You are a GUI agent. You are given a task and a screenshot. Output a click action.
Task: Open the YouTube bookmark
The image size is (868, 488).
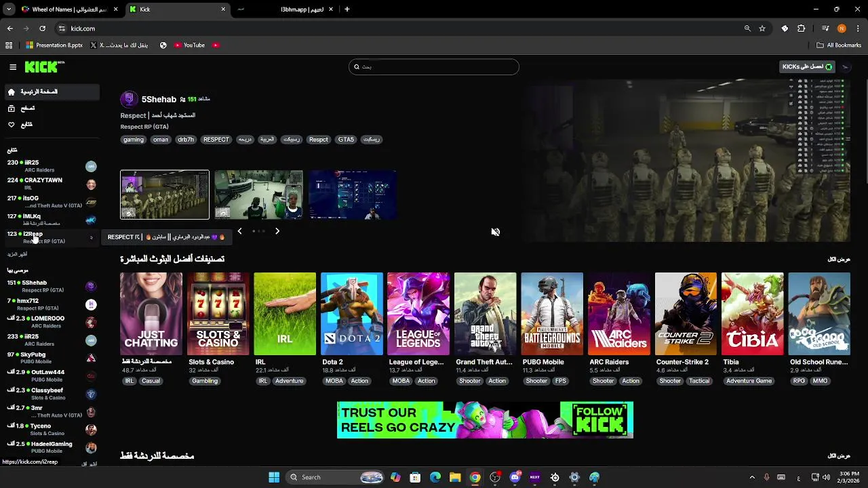(189, 45)
